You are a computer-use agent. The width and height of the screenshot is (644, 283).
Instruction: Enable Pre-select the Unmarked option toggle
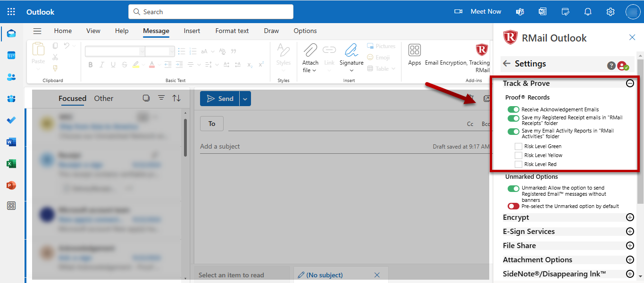[513, 206]
